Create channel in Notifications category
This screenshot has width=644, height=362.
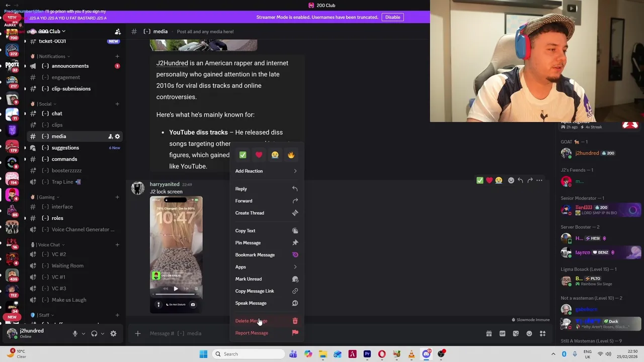117,56
